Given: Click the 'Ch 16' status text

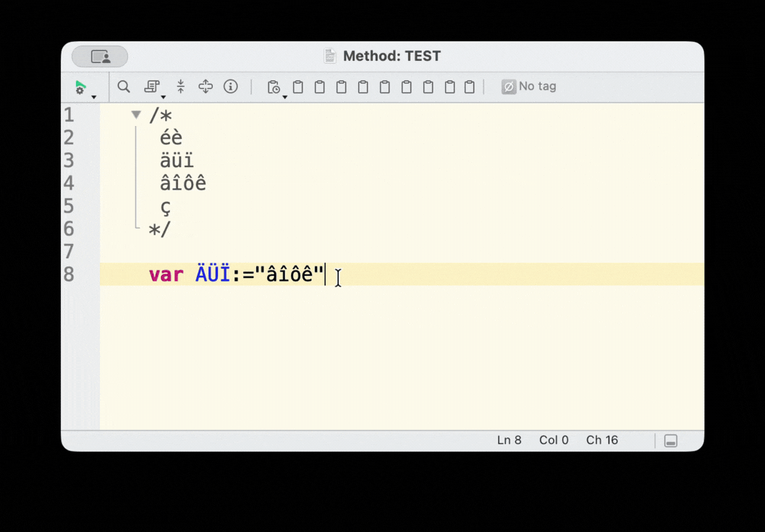Looking at the screenshot, I should 602,440.
